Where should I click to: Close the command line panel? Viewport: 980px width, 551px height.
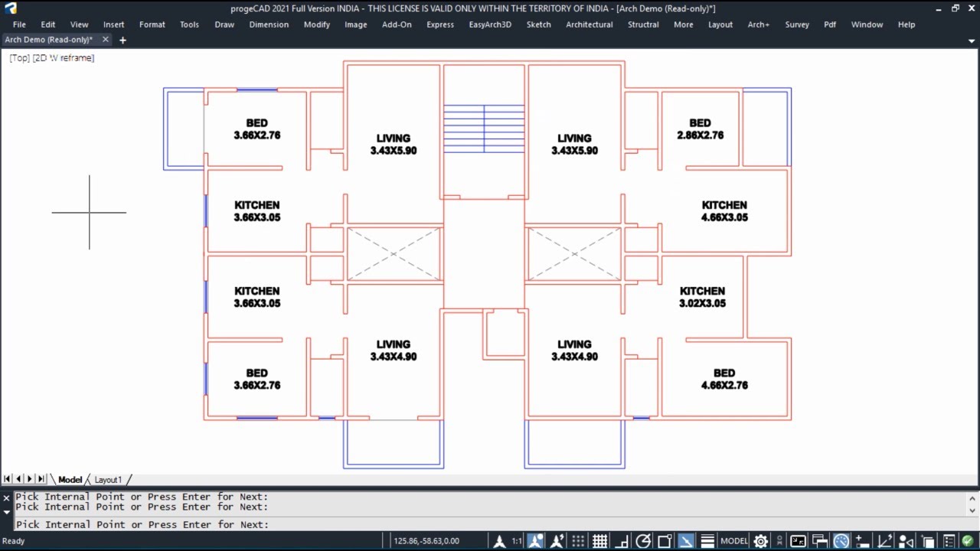pos(7,498)
